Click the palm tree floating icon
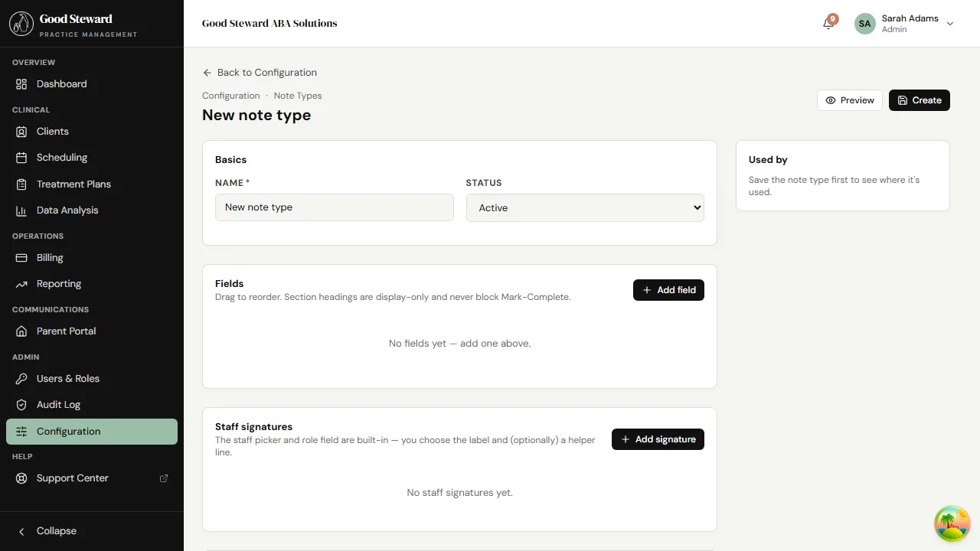The height and width of the screenshot is (551, 980). [x=952, y=523]
